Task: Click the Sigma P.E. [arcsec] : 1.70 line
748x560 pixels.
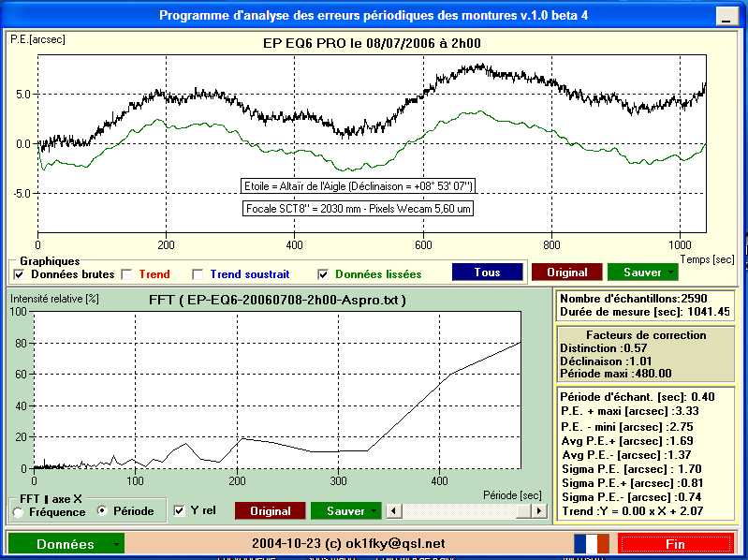Action: [x=632, y=469]
